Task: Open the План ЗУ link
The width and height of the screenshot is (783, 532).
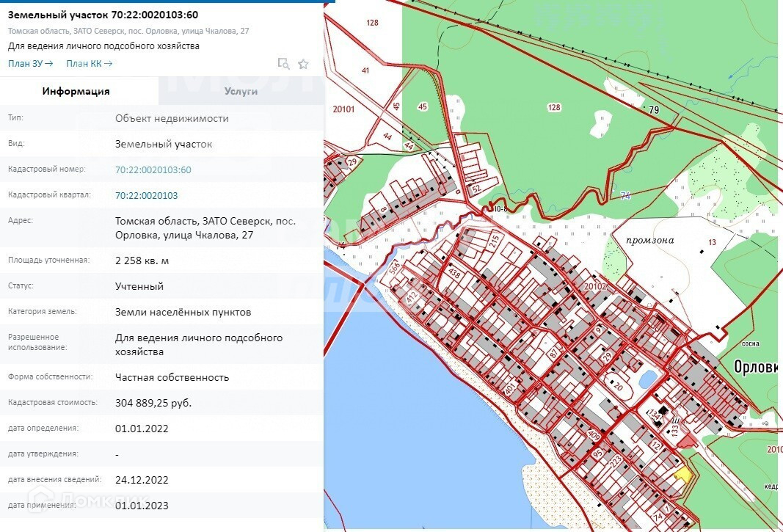Action: (30, 64)
